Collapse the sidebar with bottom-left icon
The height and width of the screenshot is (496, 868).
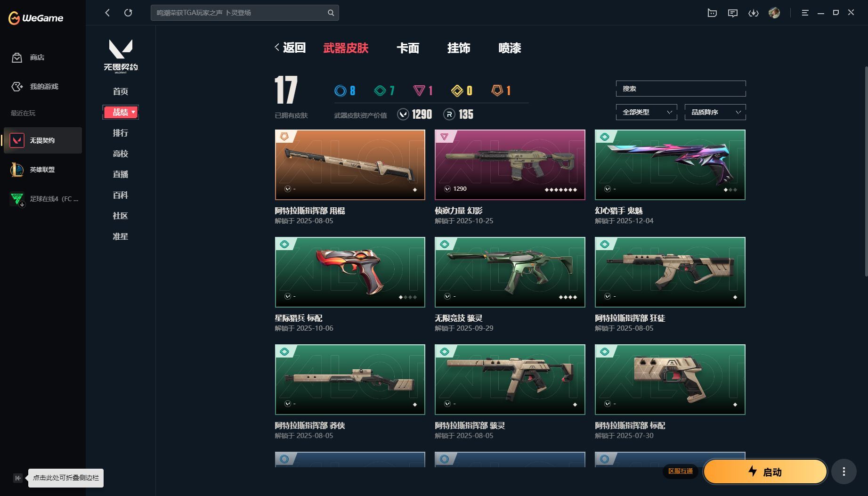coord(18,478)
